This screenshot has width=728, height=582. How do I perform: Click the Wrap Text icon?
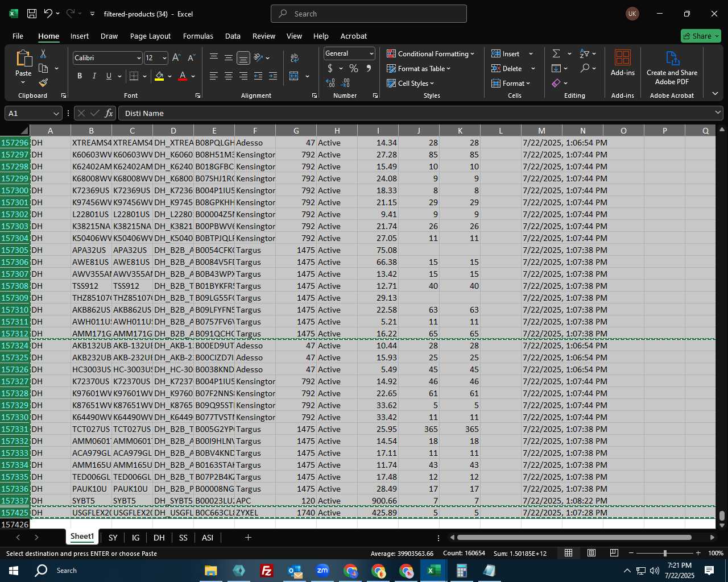pyautogui.click(x=294, y=58)
